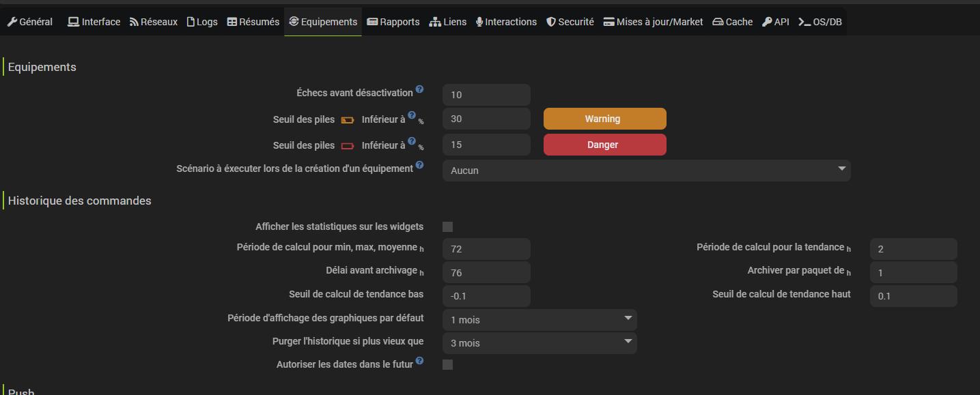Screen dimensions: 980x395
Task: Switch to the Réseaux tab
Action: [x=154, y=22]
